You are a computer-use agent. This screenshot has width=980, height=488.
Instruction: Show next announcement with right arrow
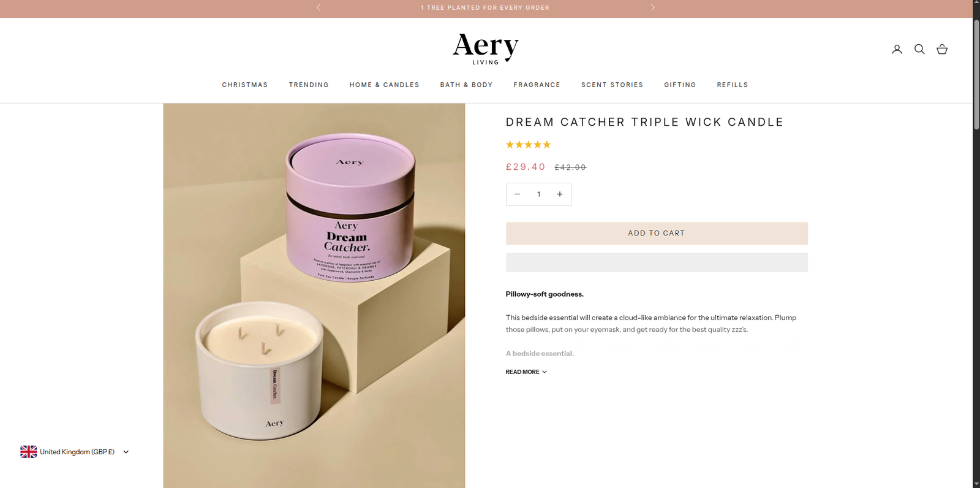point(653,7)
